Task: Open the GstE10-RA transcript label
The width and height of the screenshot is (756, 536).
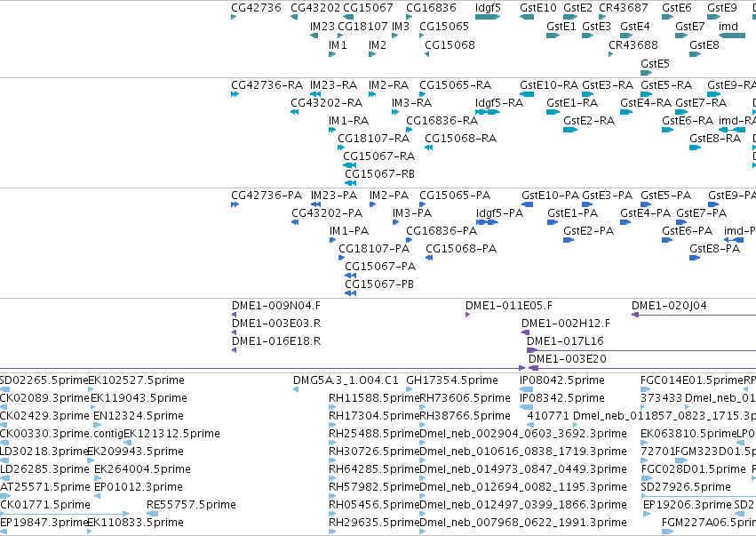Action: point(549,85)
